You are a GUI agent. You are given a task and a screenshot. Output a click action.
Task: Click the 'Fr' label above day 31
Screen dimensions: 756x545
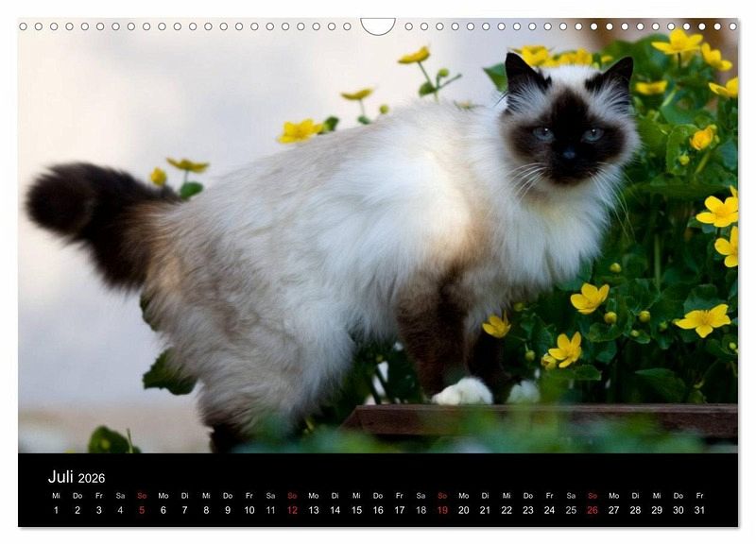pos(699,495)
